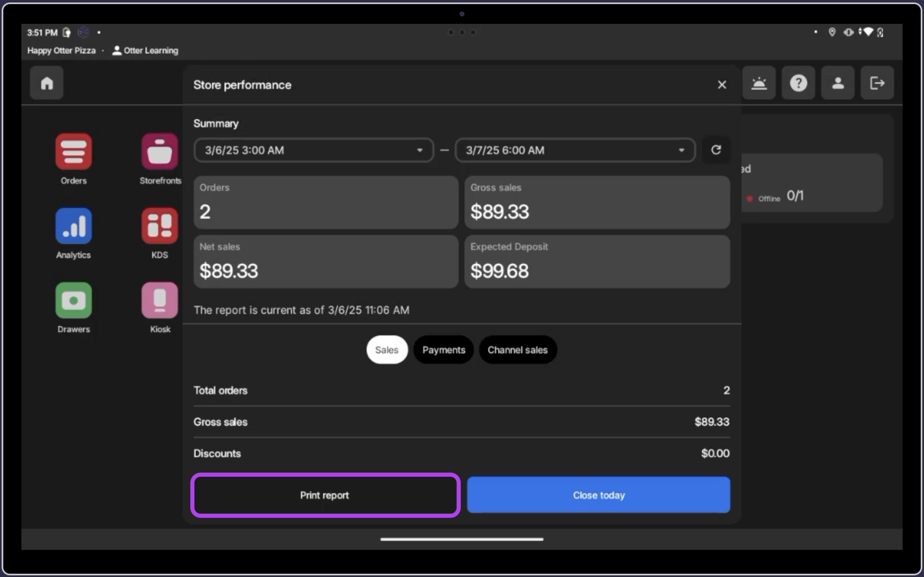Viewport: 924px width, 577px height.
Task: Click the sign out icon
Action: point(877,83)
